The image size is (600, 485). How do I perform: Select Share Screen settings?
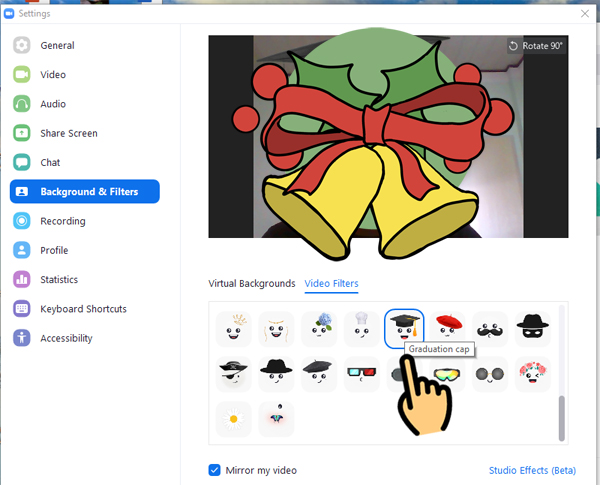68,133
